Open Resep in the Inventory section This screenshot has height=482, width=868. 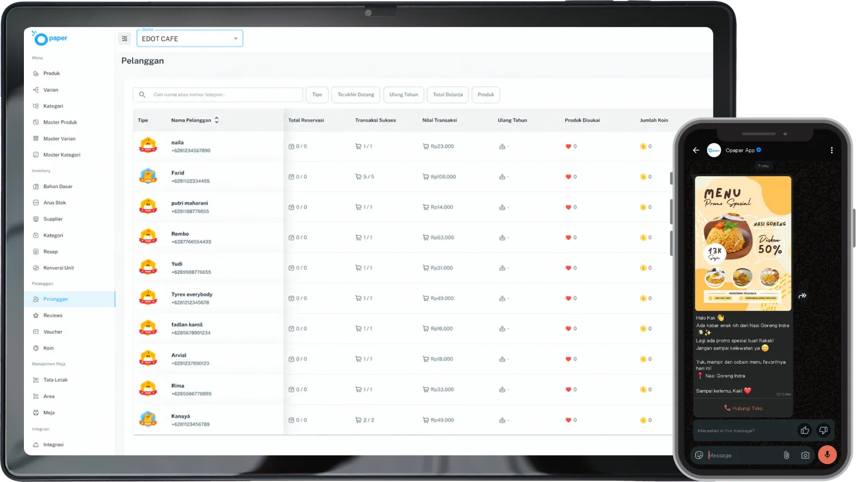50,252
